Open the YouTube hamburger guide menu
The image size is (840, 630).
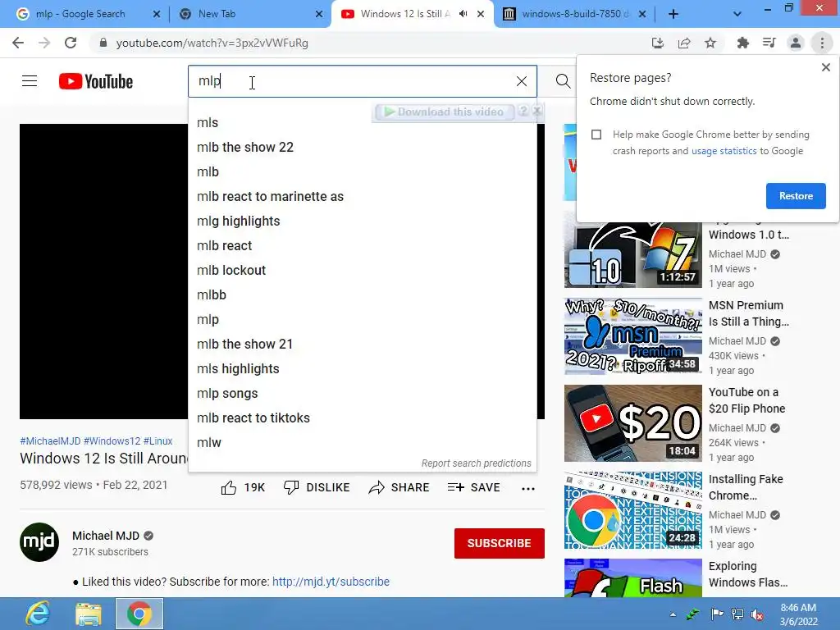click(30, 81)
